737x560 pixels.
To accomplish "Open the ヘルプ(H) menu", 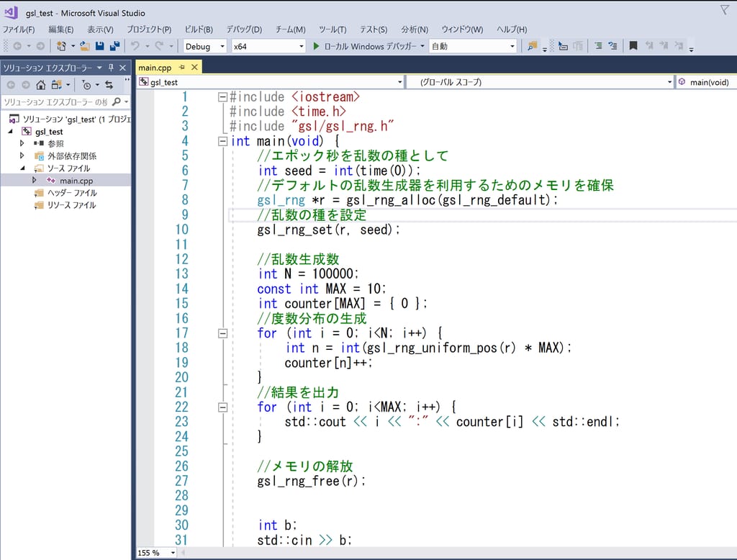I will (x=512, y=30).
